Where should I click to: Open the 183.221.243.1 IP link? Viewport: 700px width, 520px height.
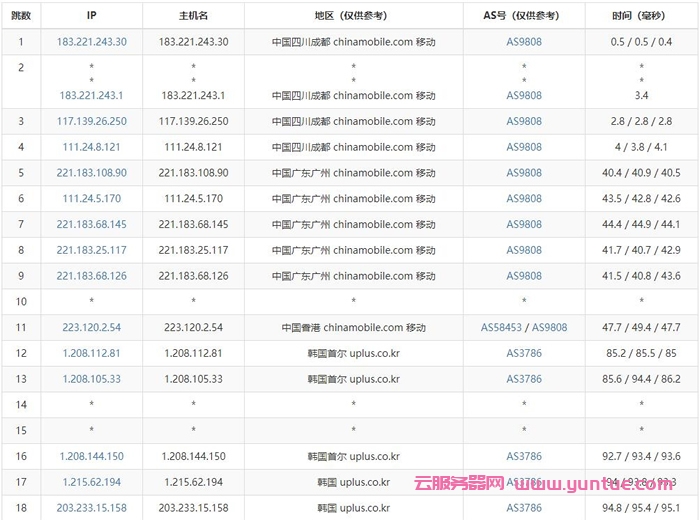[x=91, y=95]
